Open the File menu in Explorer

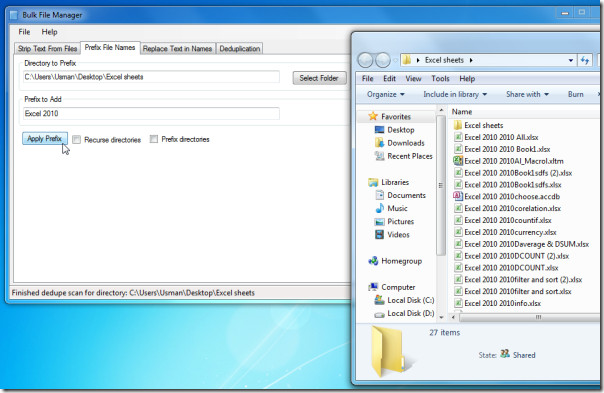coord(367,79)
